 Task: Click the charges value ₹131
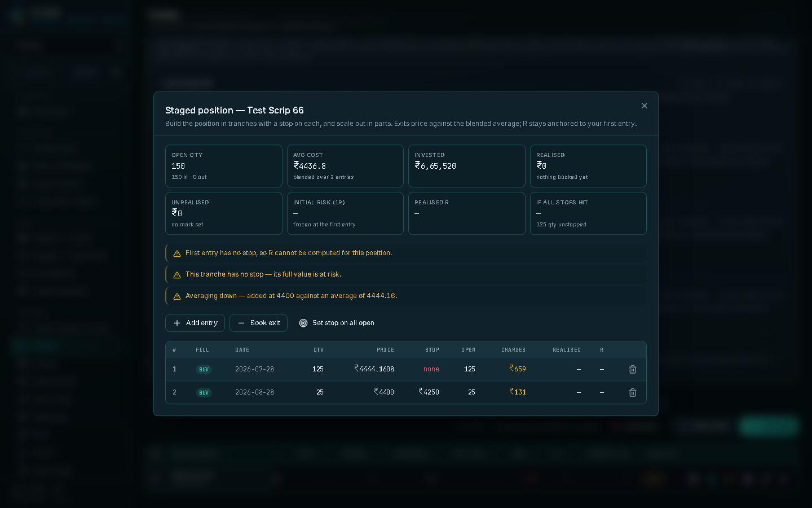[x=518, y=392]
